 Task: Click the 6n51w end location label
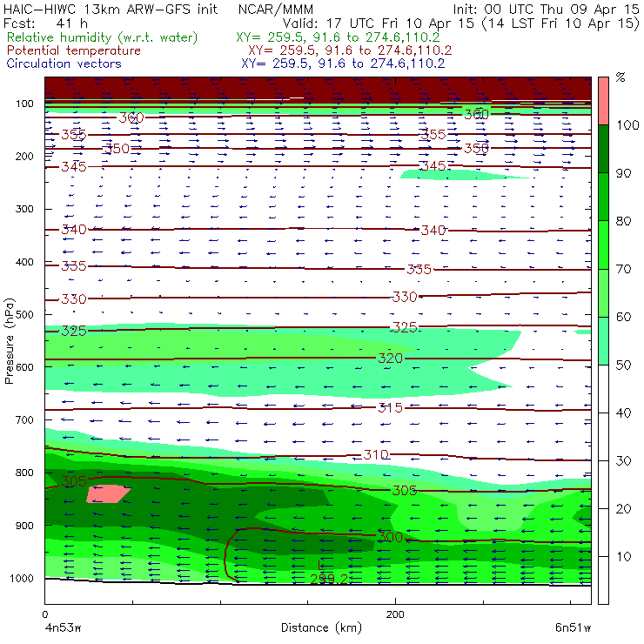(x=573, y=628)
